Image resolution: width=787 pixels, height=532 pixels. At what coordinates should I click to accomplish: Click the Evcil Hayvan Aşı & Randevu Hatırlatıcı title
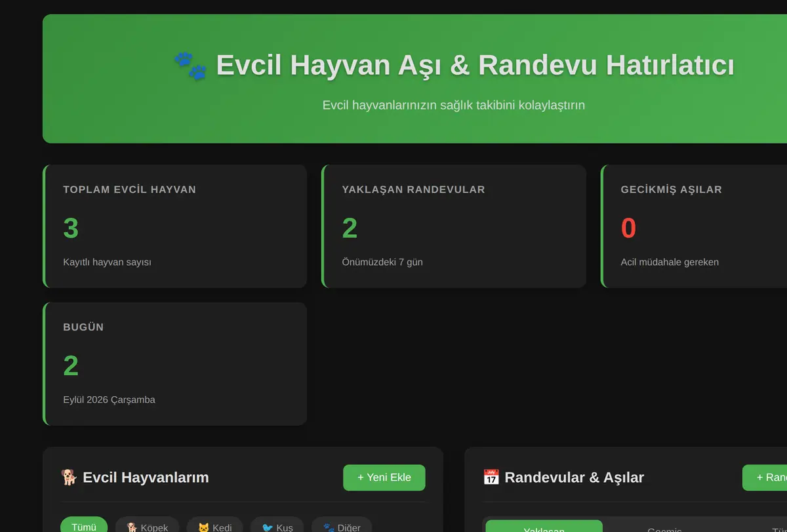pos(475,66)
